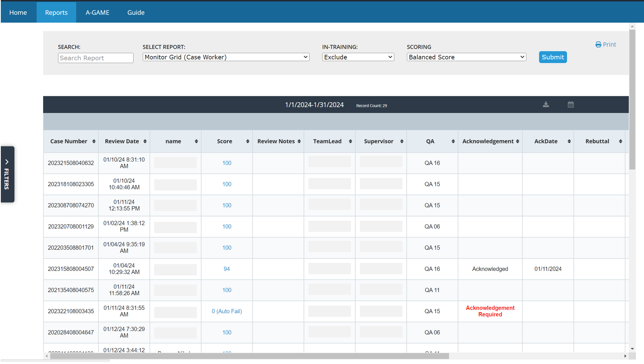Click the download export icon

[x=546, y=105]
